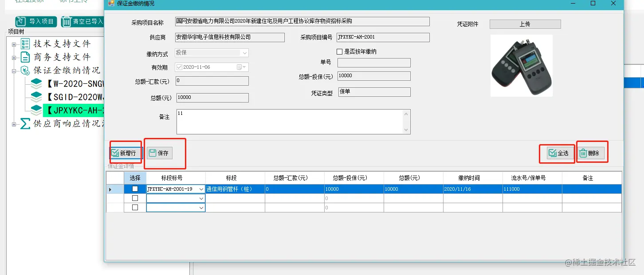Enable the 是否按年缴纳 checkbox
This screenshot has width=644, height=275.
tap(340, 51)
